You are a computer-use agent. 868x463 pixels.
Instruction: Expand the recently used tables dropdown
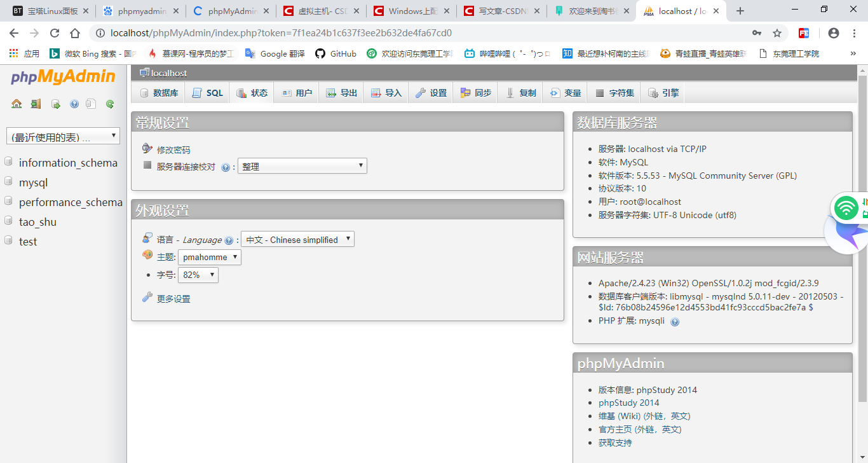(x=62, y=135)
